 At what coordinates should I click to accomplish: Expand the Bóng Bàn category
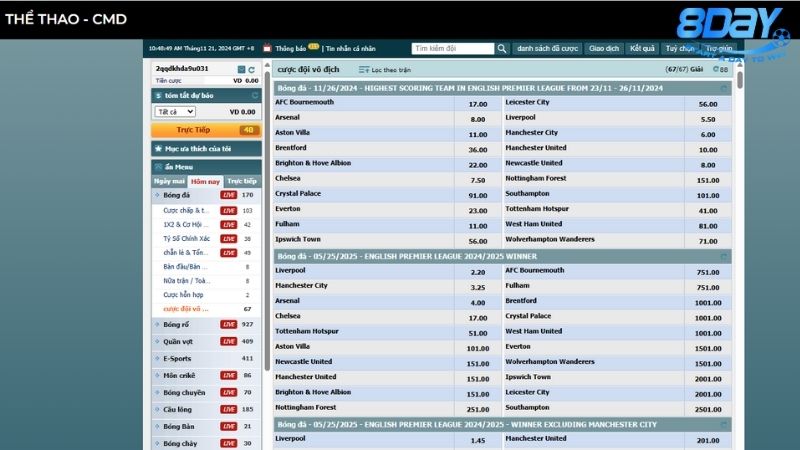pyautogui.click(x=157, y=426)
